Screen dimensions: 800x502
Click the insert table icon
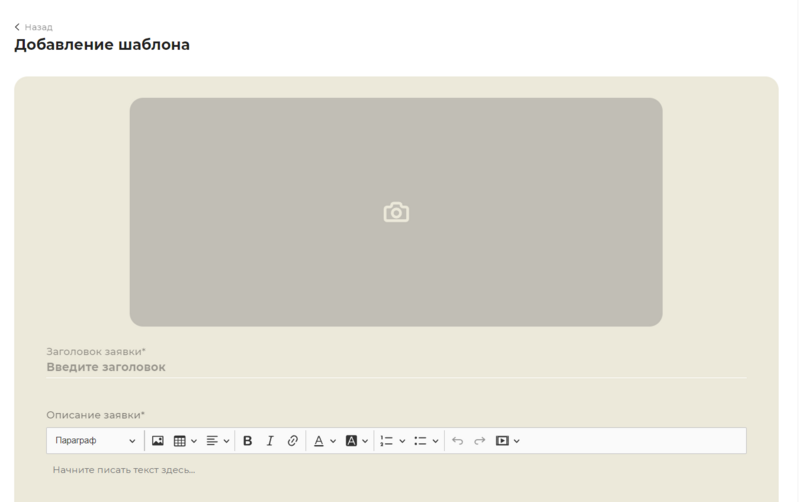[180, 441]
